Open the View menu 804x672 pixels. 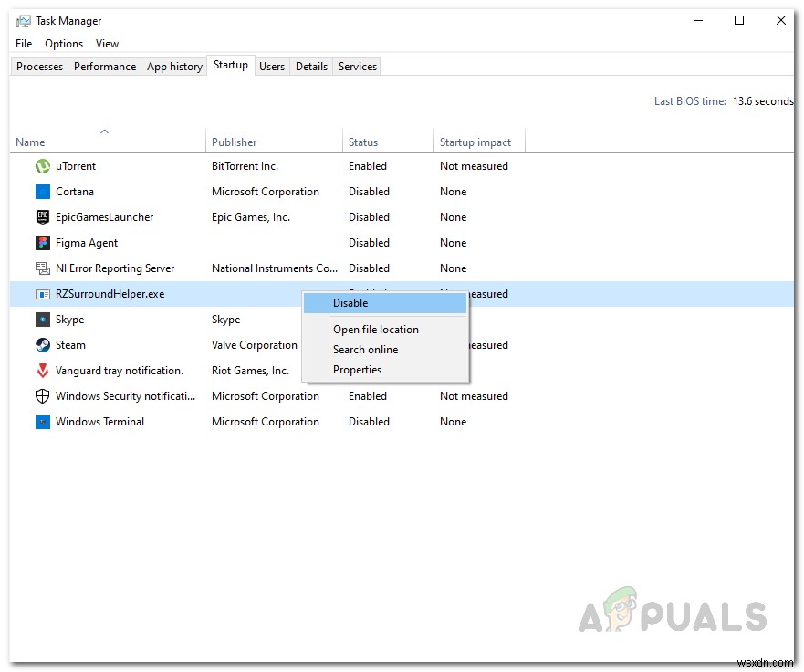pos(107,43)
